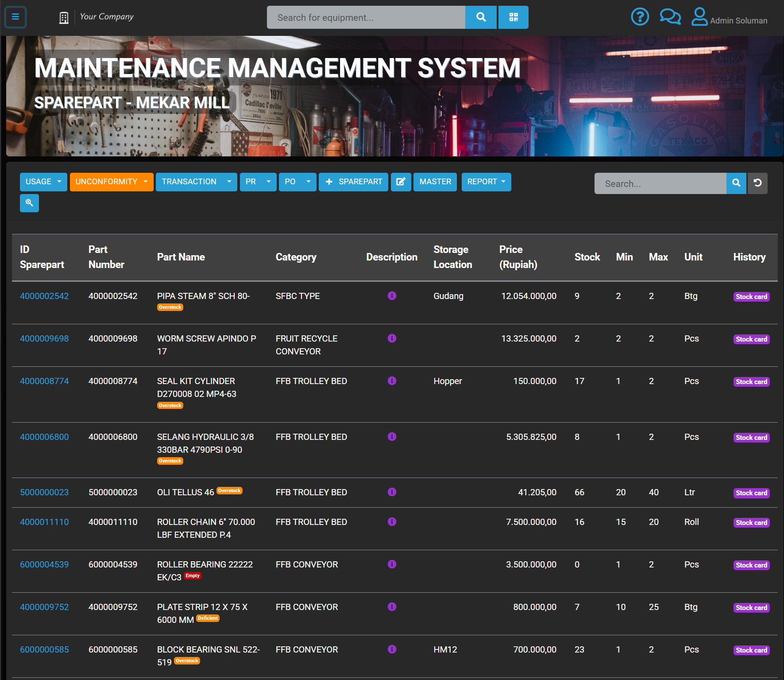This screenshot has height=680, width=784.
Task: Click the Admin Soluman user profile icon
Action: tap(699, 17)
